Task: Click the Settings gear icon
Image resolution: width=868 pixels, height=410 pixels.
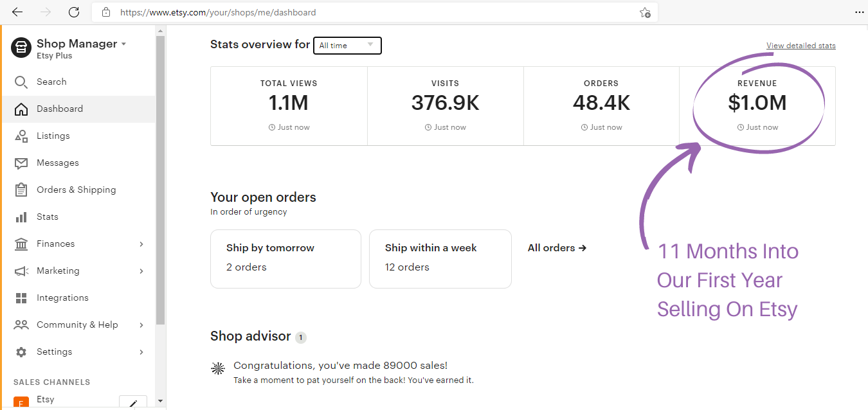Action: (x=21, y=352)
